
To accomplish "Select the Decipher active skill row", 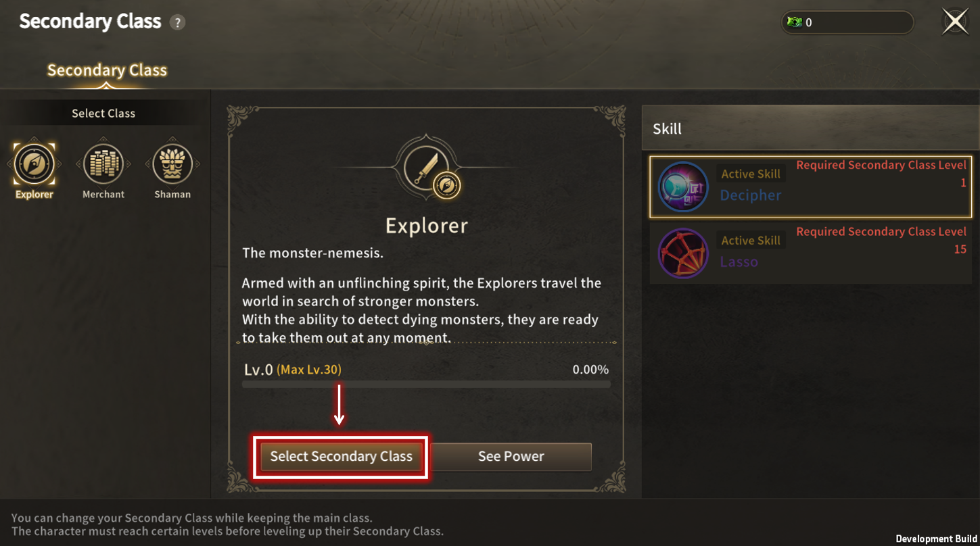I will [x=811, y=187].
